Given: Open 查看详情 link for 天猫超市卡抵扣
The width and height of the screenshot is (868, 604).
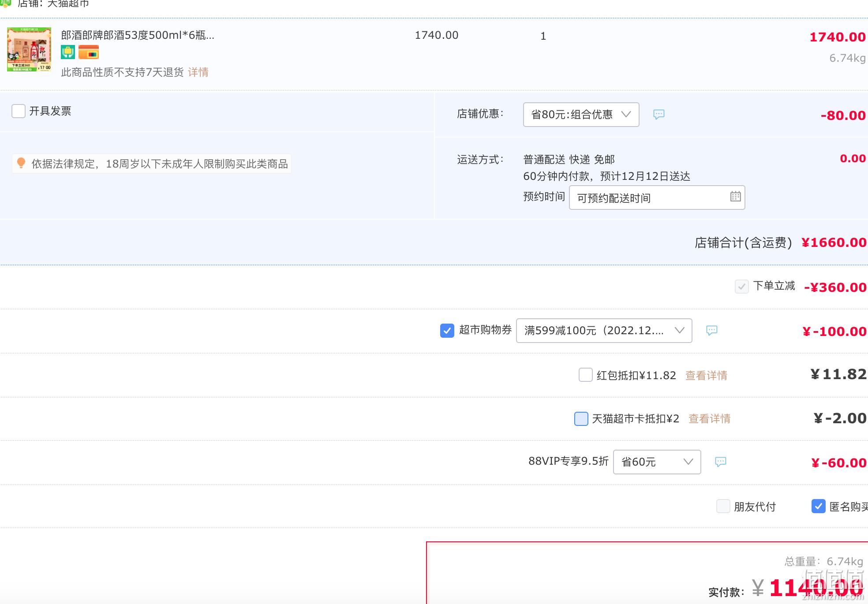Looking at the screenshot, I should [709, 419].
